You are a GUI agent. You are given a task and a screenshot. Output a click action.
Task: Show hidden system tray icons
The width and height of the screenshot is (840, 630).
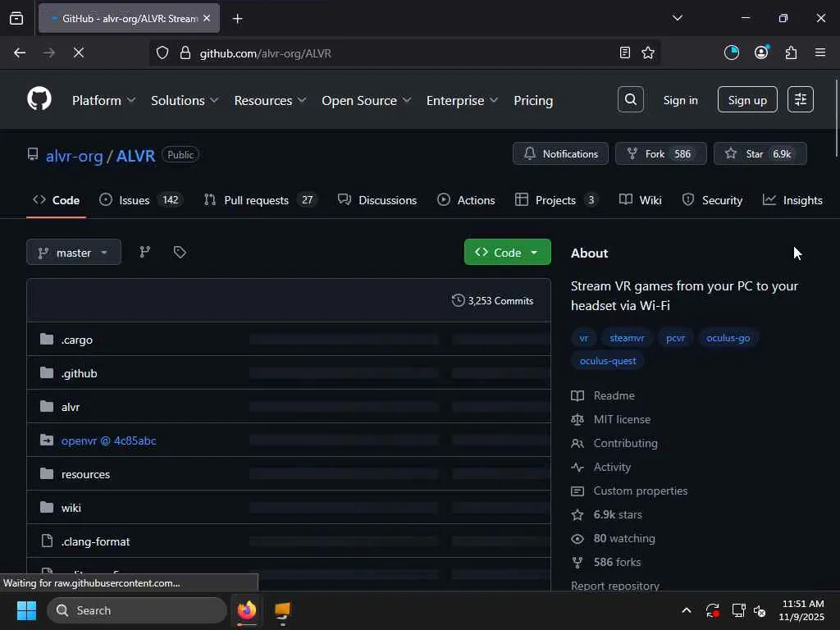coord(687,610)
